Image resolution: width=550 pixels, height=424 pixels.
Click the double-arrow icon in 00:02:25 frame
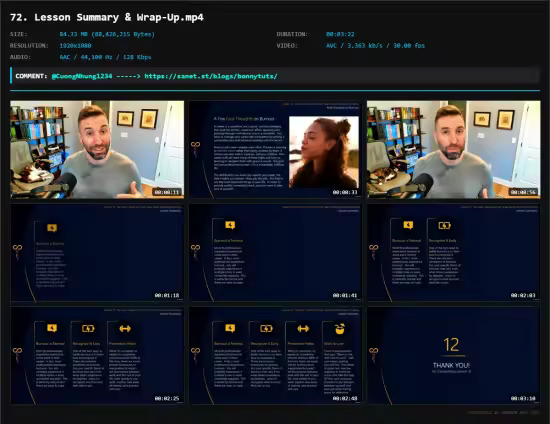coord(125,329)
